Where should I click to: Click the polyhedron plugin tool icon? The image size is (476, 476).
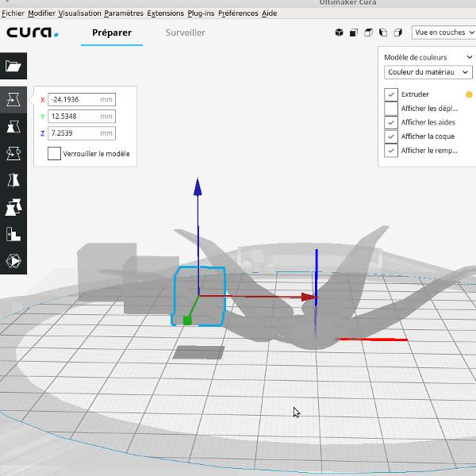(x=13, y=261)
